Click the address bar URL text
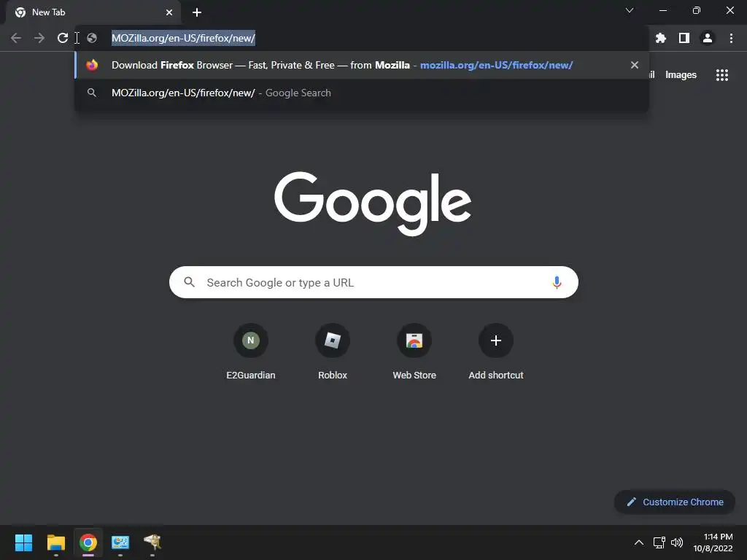Viewport: 747px width, 560px height. point(183,38)
